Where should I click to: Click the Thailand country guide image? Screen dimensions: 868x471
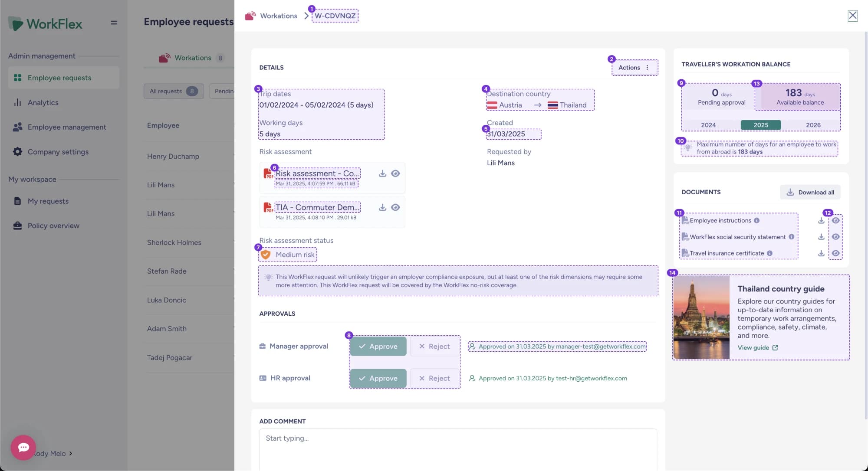pyautogui.click(x=701, y=317)
